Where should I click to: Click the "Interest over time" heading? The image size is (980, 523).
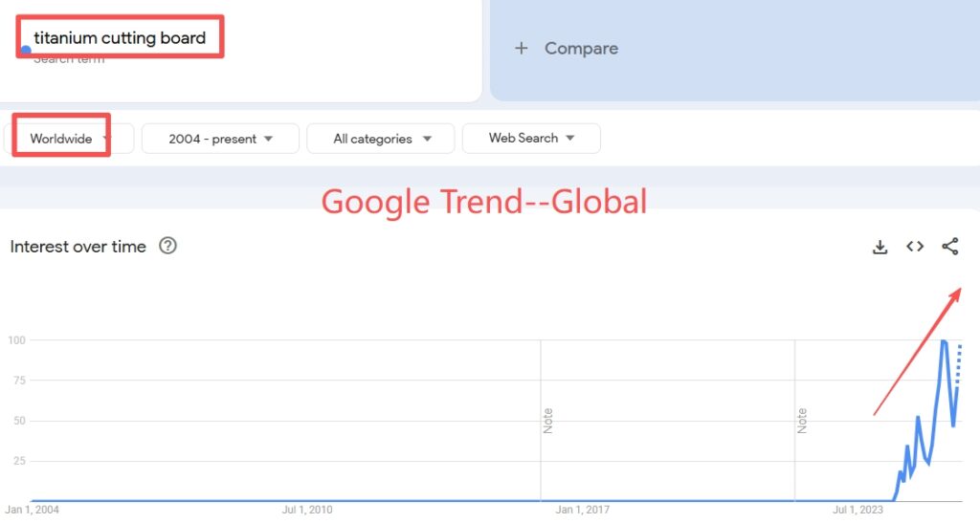point(78,247)
